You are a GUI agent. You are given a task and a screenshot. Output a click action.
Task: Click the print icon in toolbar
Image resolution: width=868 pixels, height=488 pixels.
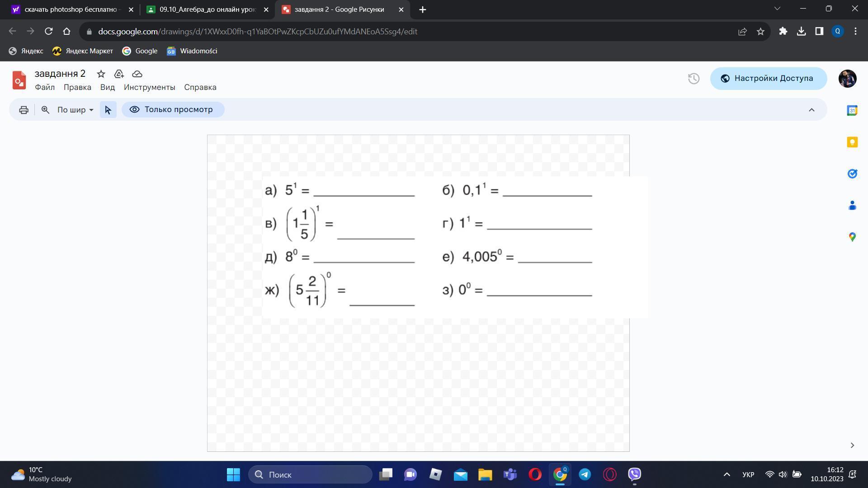point(24,110)
